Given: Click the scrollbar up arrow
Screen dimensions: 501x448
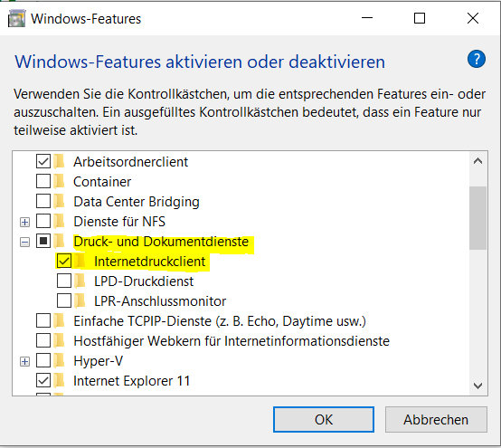Looking at the screenshot, I should [477, 161].
